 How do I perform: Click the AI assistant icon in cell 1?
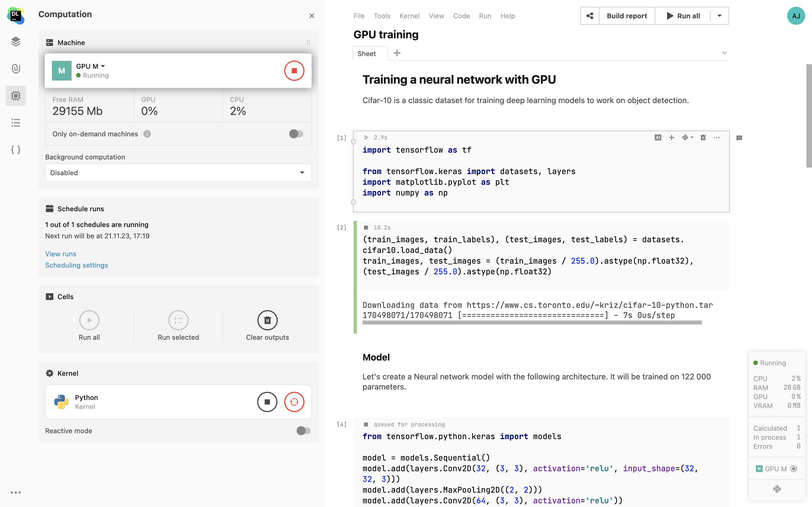pyautogui.click(x=658, y=137)
